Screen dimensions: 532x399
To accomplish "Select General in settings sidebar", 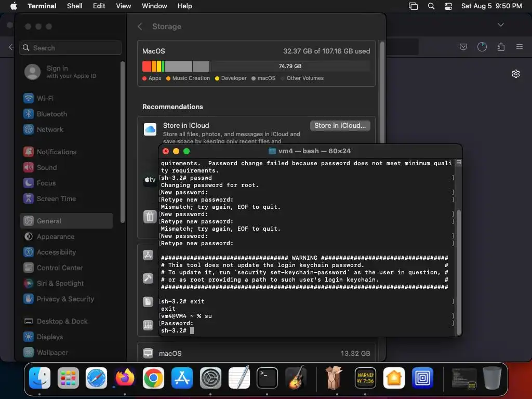I will click(x=66, y=221).
